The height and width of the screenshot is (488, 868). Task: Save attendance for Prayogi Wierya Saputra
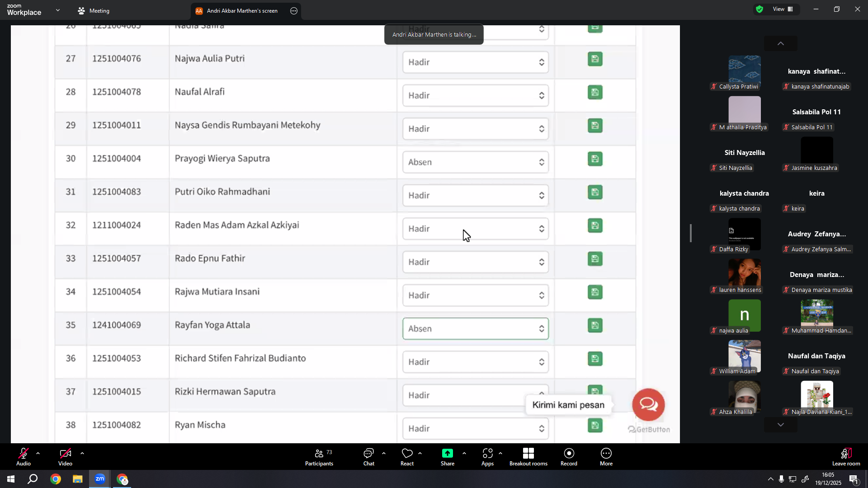pyautogui.click(x=595, y=159)
